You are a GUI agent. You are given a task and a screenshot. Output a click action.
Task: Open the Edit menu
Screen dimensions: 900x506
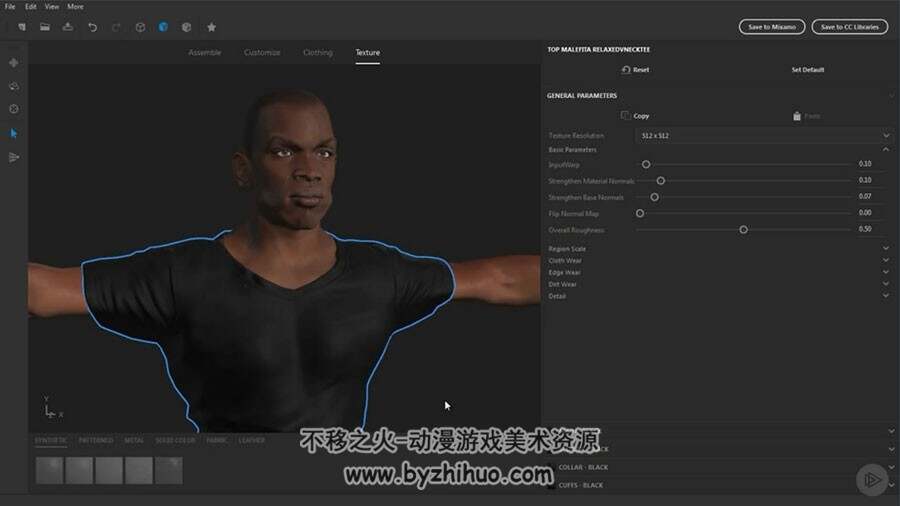point(31,7)
